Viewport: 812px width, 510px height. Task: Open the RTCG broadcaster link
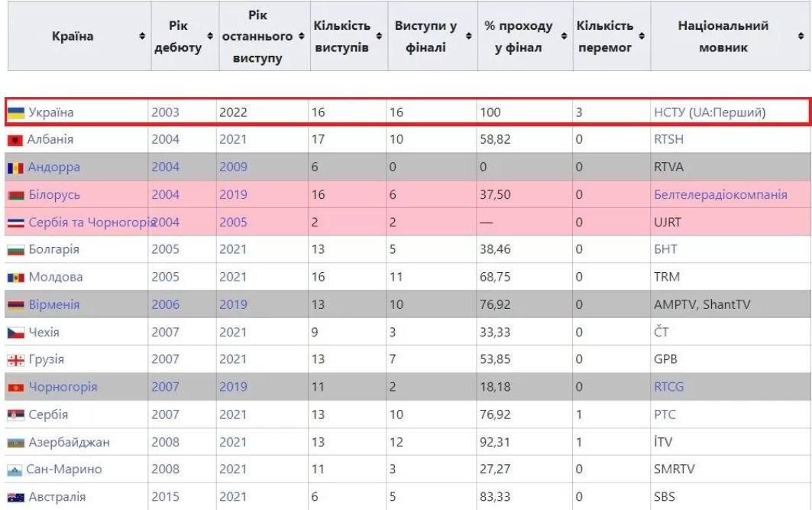[668, 387]
